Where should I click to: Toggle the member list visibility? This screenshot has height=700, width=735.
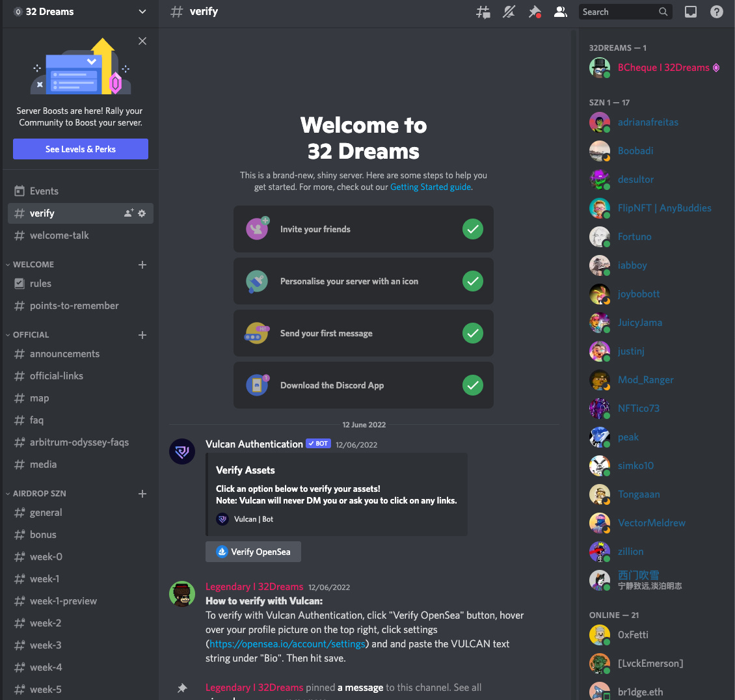[561, 12]
